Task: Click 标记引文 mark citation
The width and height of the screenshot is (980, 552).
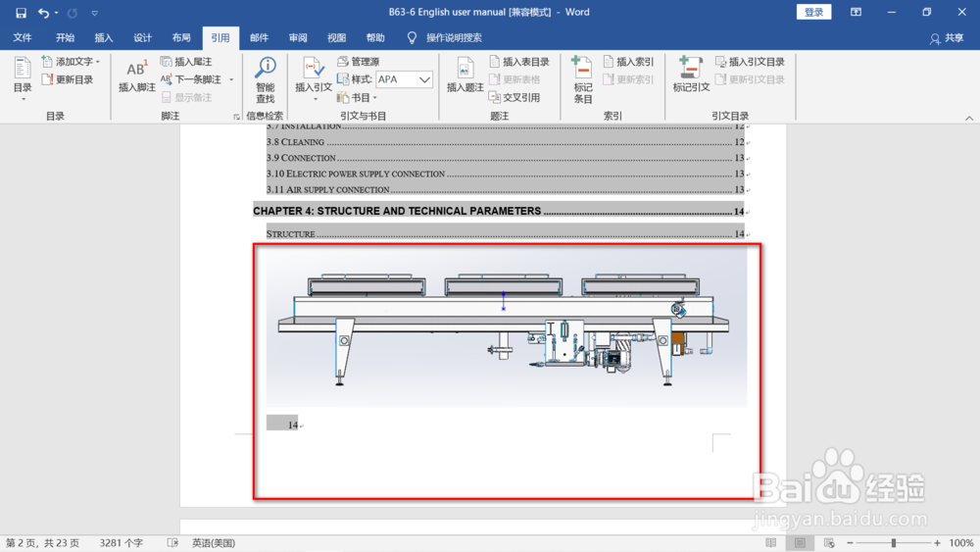Action: (691, 75)
